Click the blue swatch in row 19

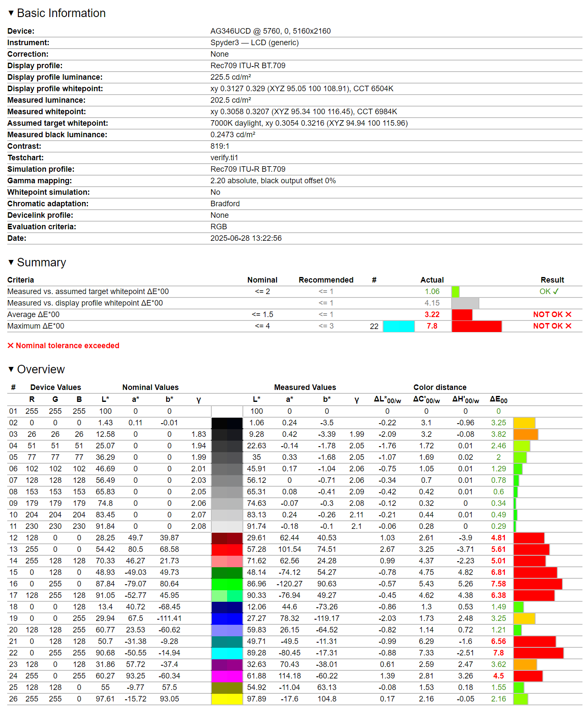(227, 618)
